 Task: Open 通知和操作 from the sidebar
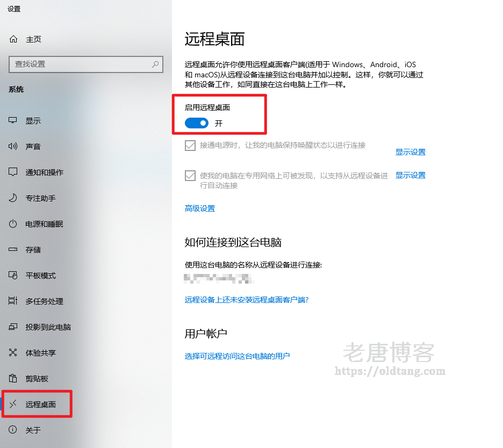click(x=13, y=172)
